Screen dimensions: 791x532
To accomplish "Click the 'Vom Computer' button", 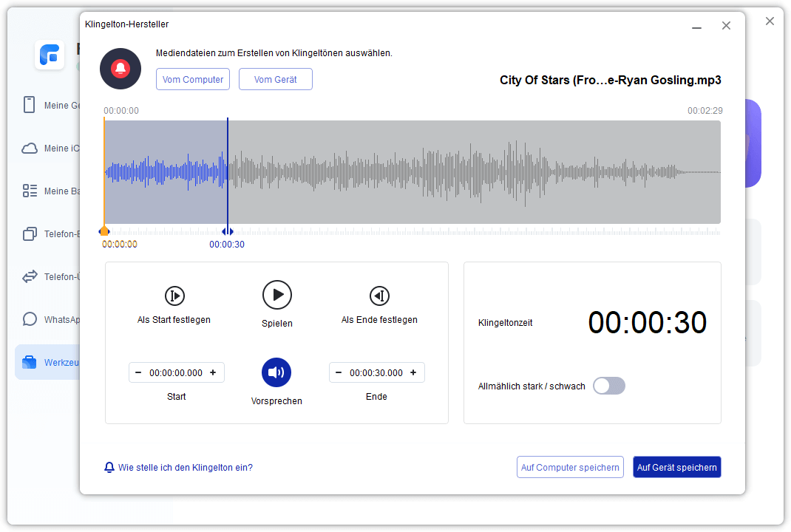I will 193,79.
